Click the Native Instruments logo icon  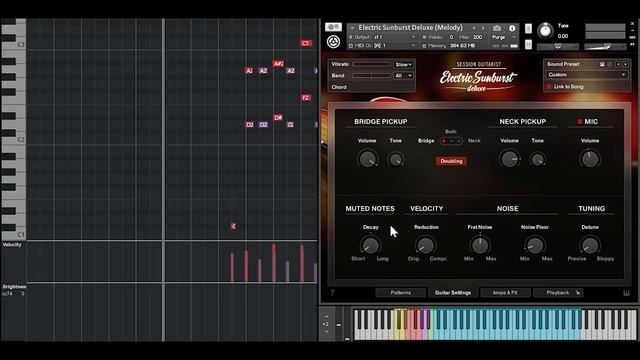pyautogui.click(x=333, y=42)
